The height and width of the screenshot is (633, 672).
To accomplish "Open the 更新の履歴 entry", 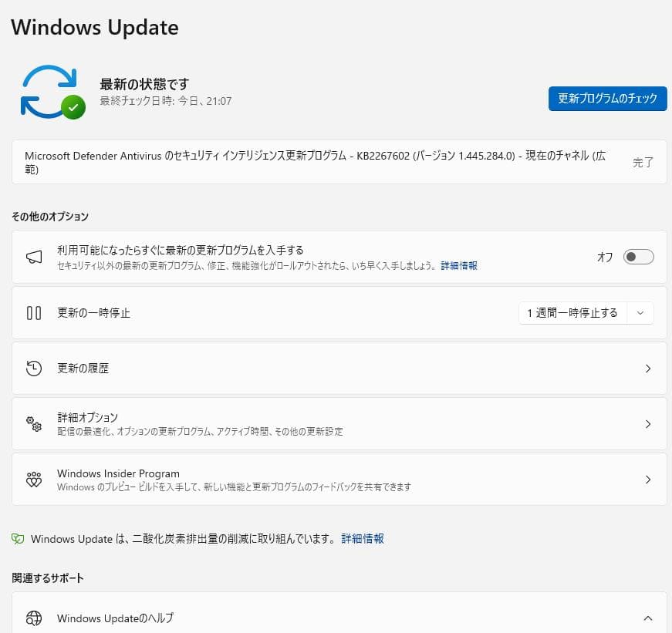I will (339, 369).
